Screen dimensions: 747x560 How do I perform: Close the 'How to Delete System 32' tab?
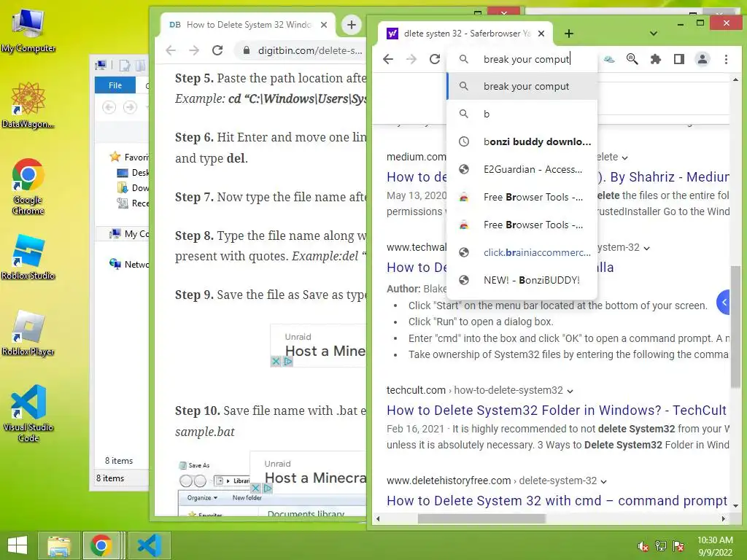coord(324,25)
